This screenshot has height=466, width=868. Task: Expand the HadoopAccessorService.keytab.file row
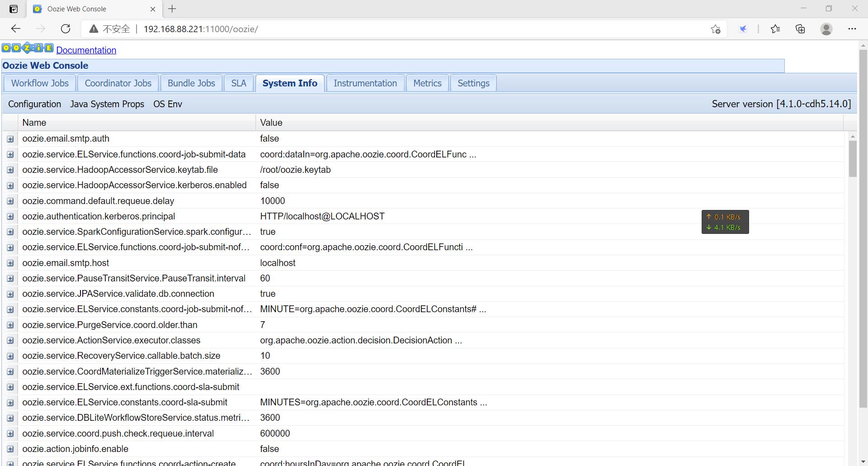[x=10, y=170]
